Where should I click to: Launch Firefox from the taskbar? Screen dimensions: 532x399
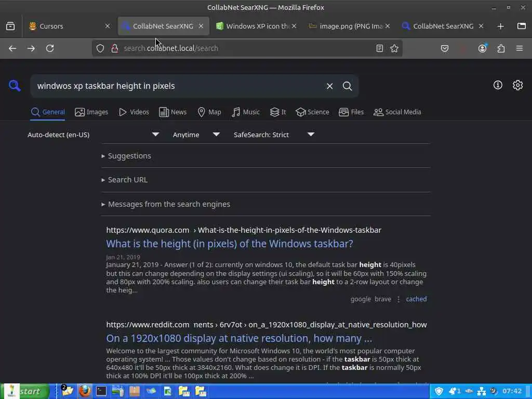click(x=85, y=391)
